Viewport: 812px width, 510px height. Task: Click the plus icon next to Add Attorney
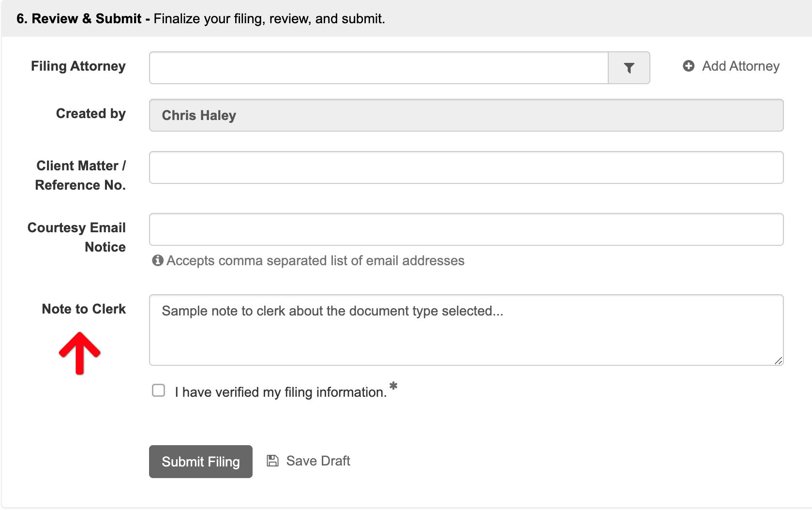coord(689,66)
